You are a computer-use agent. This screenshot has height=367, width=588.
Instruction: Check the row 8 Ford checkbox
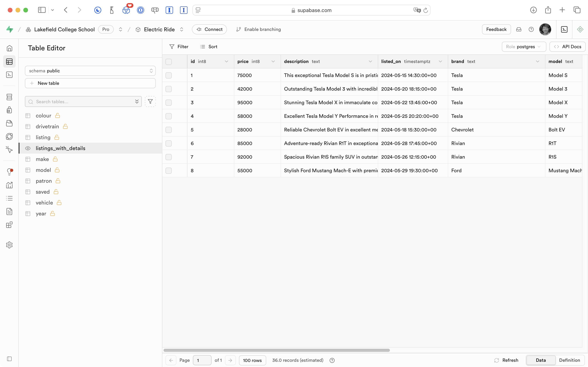(x=168, y=171)
